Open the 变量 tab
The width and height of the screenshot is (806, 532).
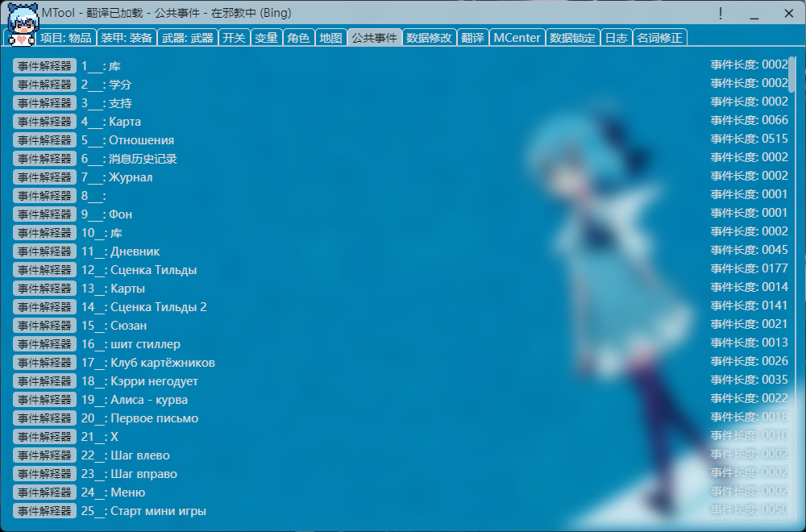(x=266, y=38)
